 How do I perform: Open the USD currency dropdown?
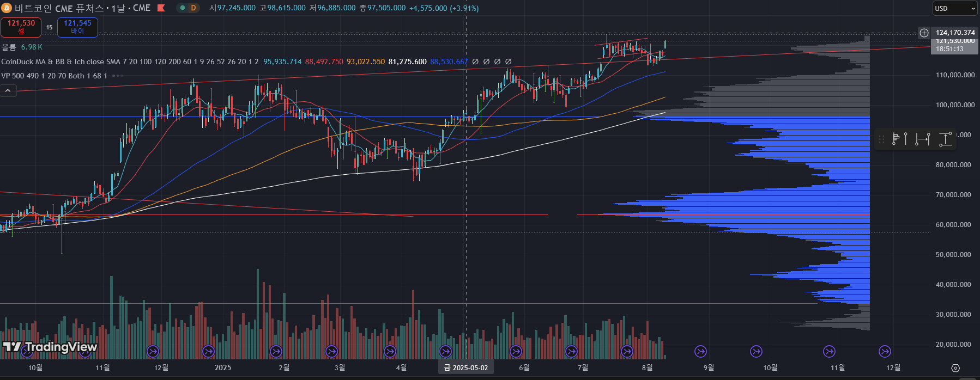pos(955,8)
